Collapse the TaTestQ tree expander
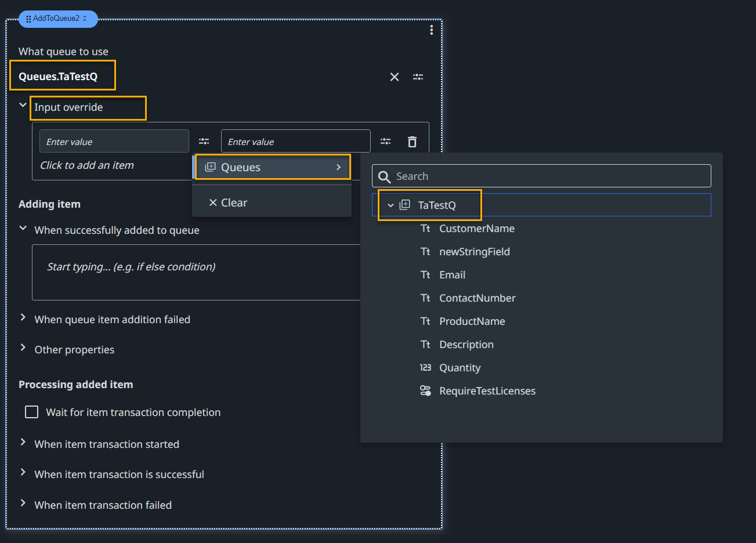This screenshot has height=543, width=756. click(x=390, y=205)
